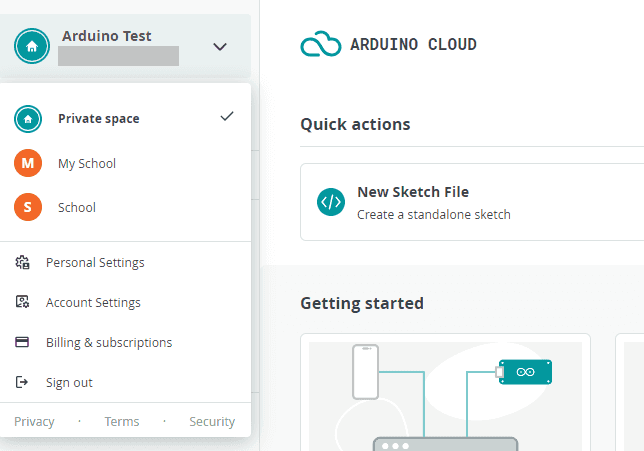Image resolution: width=644 pixels, height=451 pixels.
Task: Click the Account Settings icon
Action: pyautogui.click(x=23, y=302)
